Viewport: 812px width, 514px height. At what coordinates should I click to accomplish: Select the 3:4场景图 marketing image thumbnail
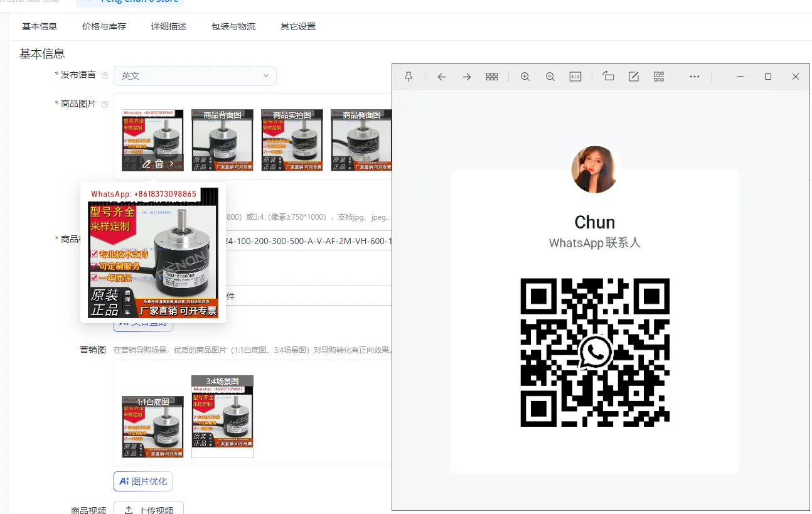[222, 415]
